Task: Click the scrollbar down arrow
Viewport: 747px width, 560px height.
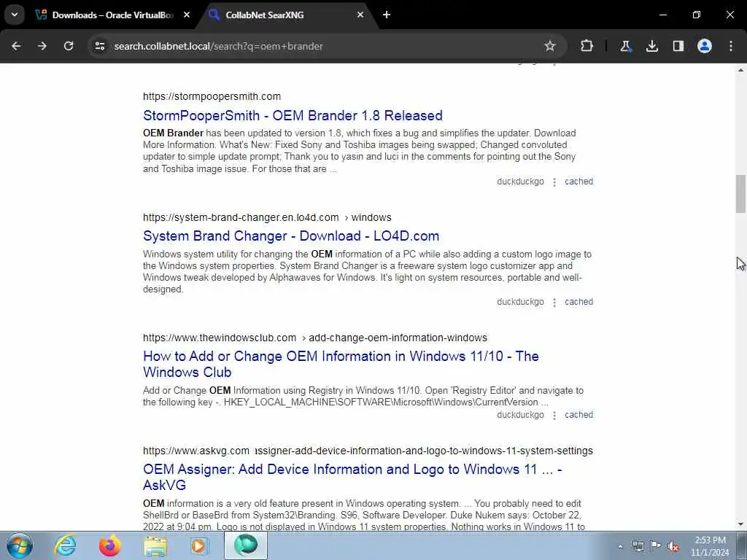Action: [740, 524]
